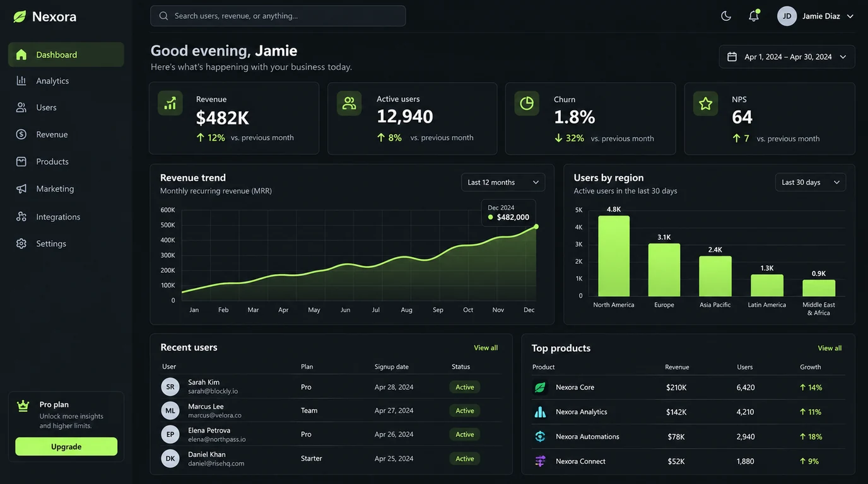Image resolution: width=868 pixels, height=484 pixels.
Task: Click the JD profile avatar
Action: click(787, 16)
